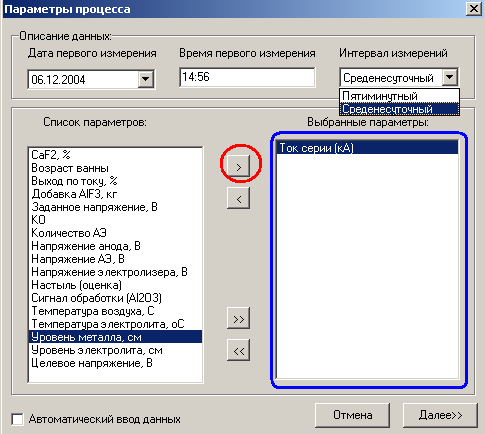Open the date dropdown next to 06.12.2004
The height and width of the screenshot is (434, 485).
(x=146, y=79)
